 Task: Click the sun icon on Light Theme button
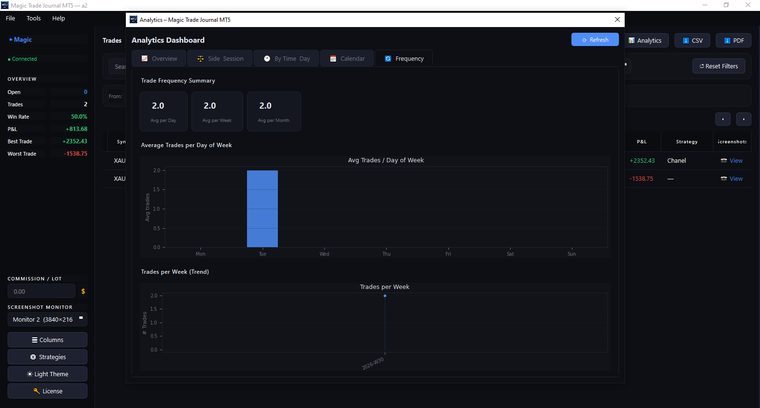[30, 374]
